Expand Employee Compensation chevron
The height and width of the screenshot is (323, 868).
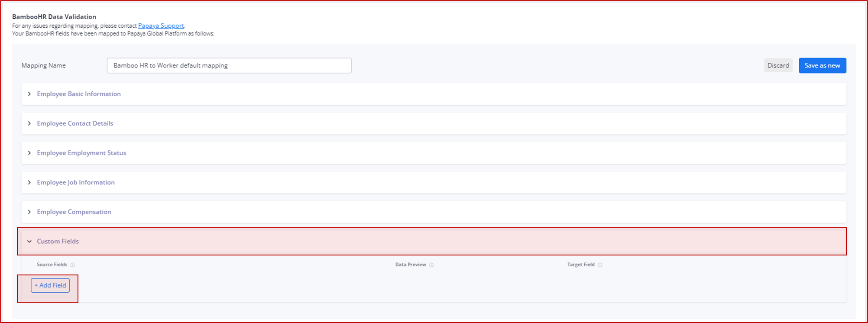(29, 212)
